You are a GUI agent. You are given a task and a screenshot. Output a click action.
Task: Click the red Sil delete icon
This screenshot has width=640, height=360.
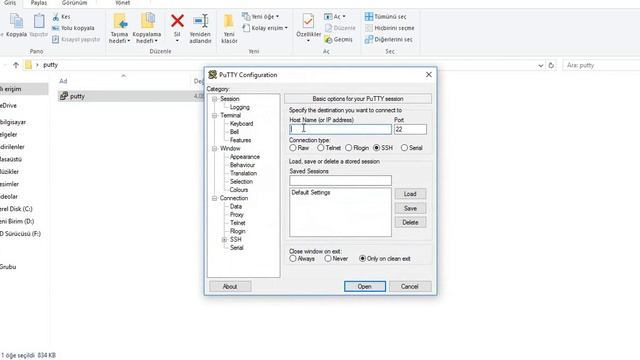(177, 21)
